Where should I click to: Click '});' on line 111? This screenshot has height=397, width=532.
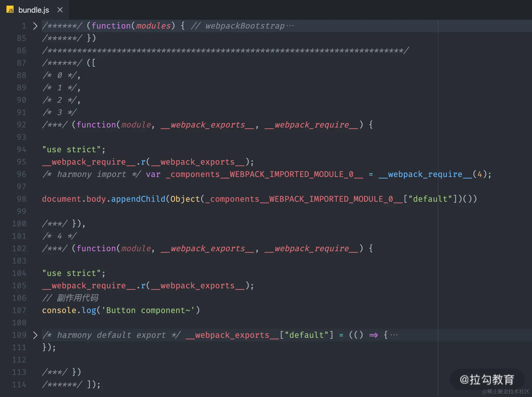49,348
